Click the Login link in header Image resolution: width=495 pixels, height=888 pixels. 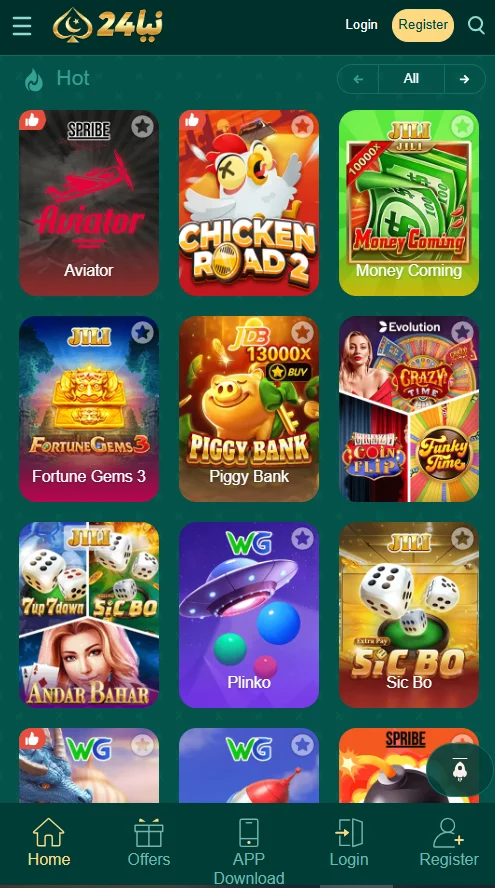361,25
